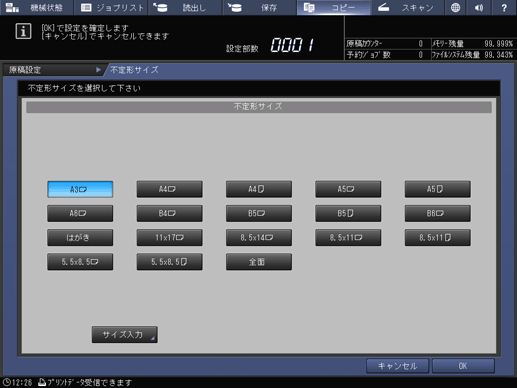Select the A4 landscape size button
Viewport: 517px width, 388px height.
[169, 189]
